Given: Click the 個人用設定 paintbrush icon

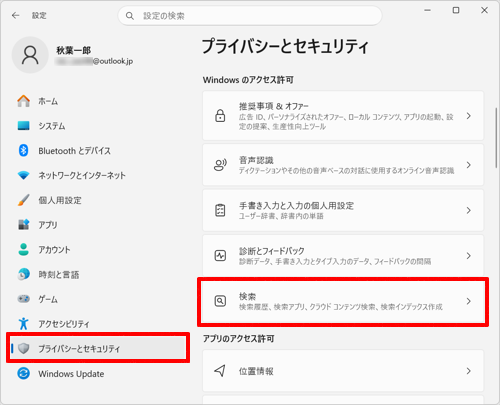Looking at the screenshot, I should pyautogui.click(x=23, y=200).
